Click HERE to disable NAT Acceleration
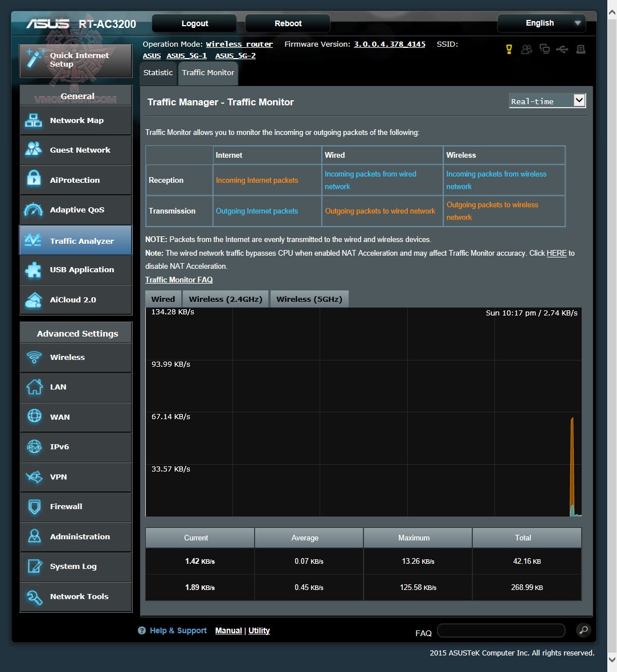The image size is (617, 672). tap(557, 253)
